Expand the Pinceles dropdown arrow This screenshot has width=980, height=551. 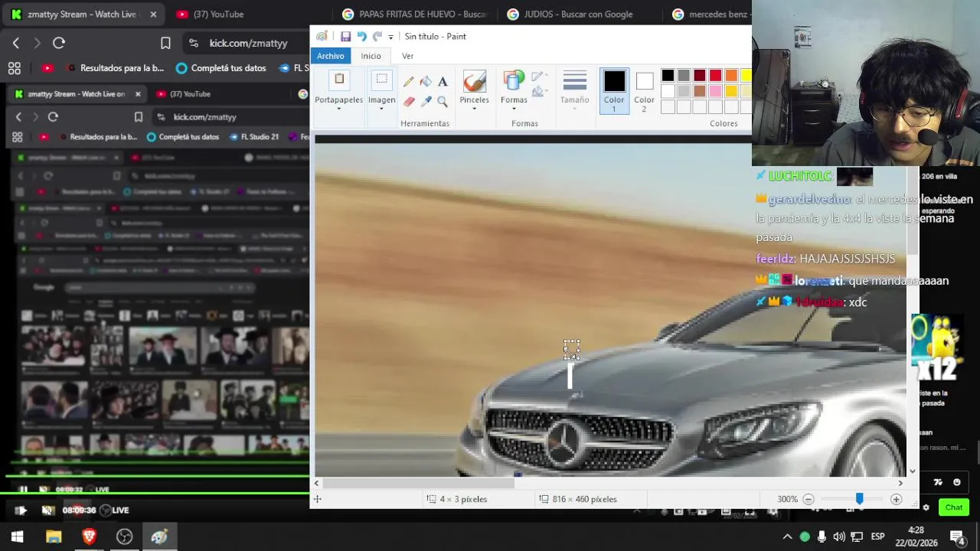(x=475, y=109)
